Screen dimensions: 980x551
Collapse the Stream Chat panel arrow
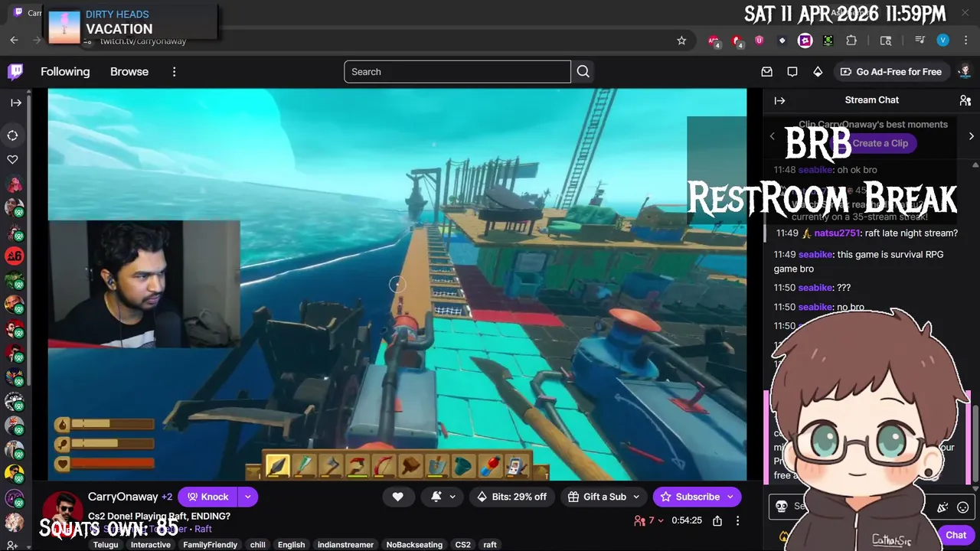pyautogui.click(x=779, y=100)
